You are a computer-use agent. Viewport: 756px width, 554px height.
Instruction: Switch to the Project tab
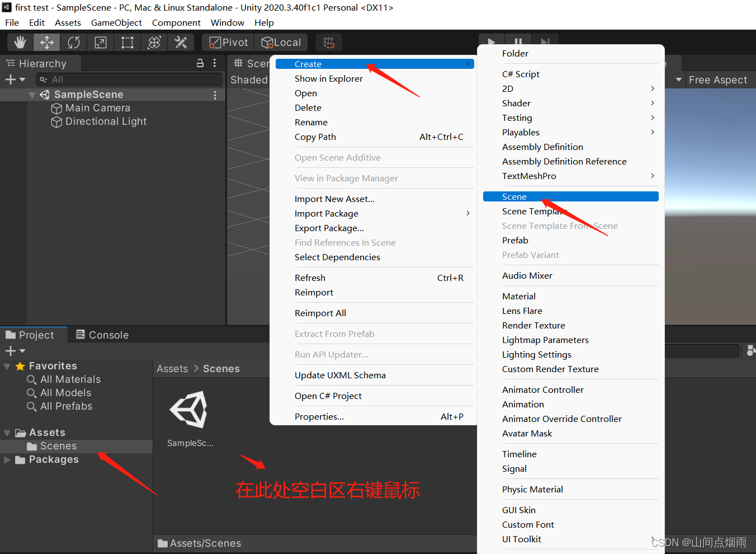pos(34,335)
